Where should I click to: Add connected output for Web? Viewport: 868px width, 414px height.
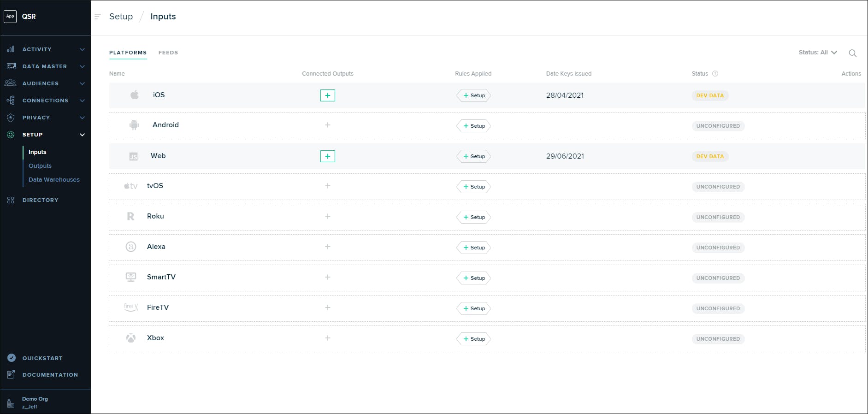pos(328,156)
